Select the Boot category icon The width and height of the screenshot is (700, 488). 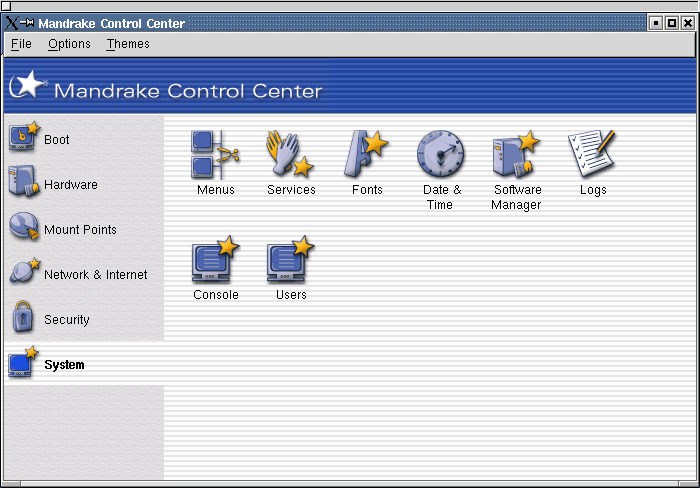point(24,136)
